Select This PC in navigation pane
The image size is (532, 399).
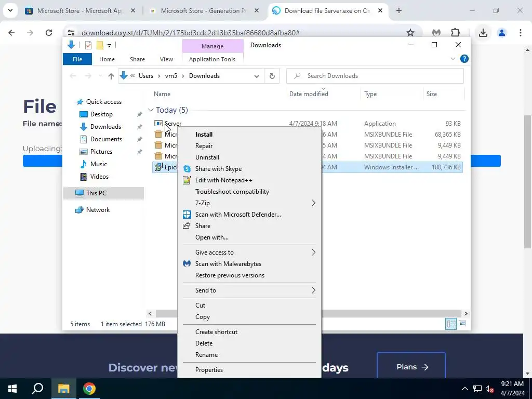coord(96,193)
